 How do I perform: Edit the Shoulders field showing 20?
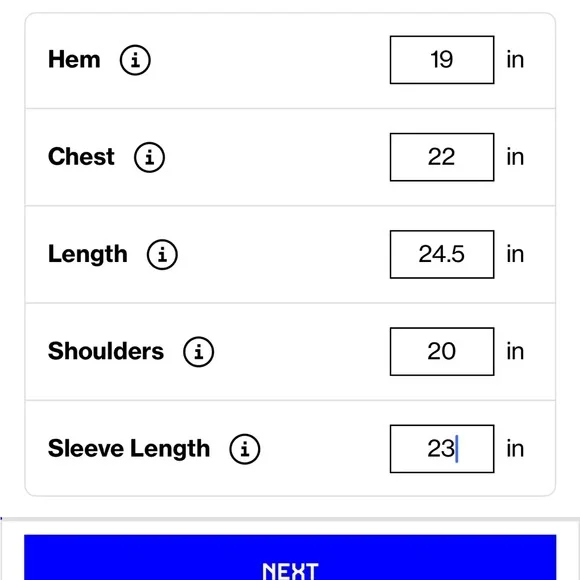pos(442,352)
